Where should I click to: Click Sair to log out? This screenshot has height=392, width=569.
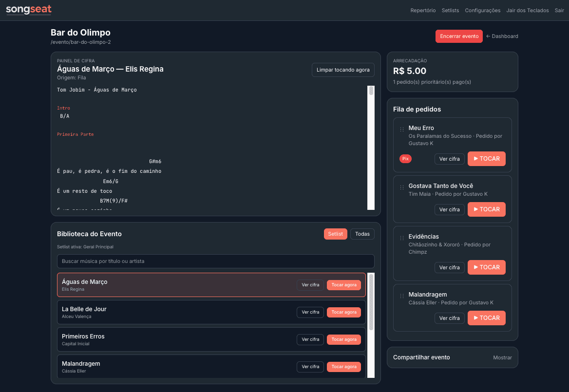point(559,11)
